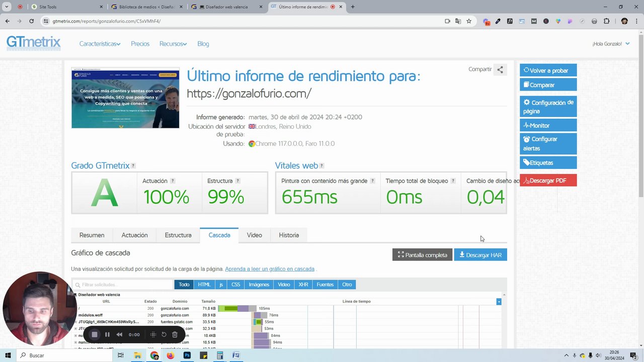
Task: Expand the Características dropdown menu
Action: [x=100, y=44]
